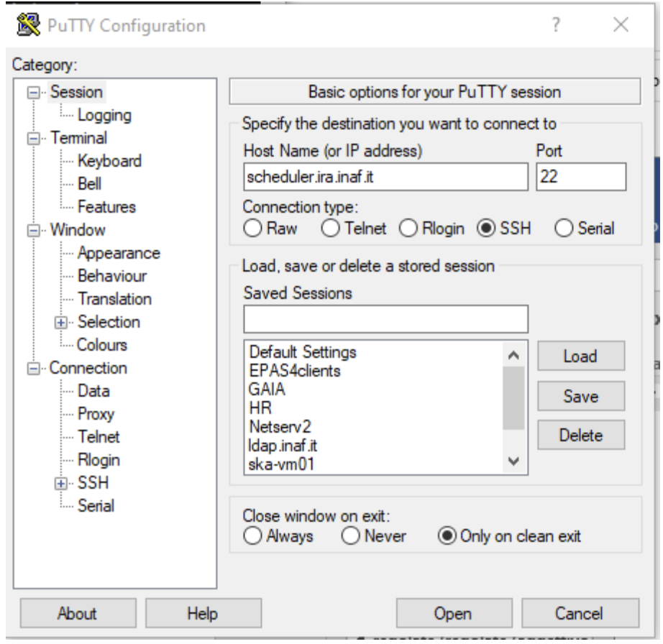The width and height of the screenshot is (663, 644).
Task: Open the Bell category
Action: pyautogui.click(x=89, y=184)
